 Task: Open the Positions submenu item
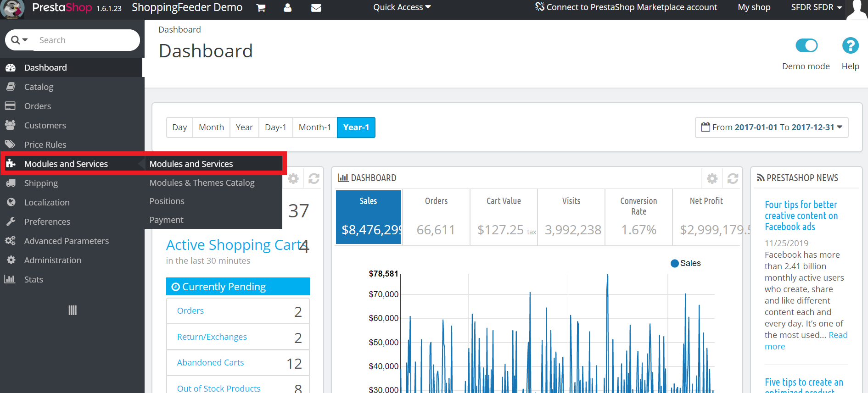point(167,201)
